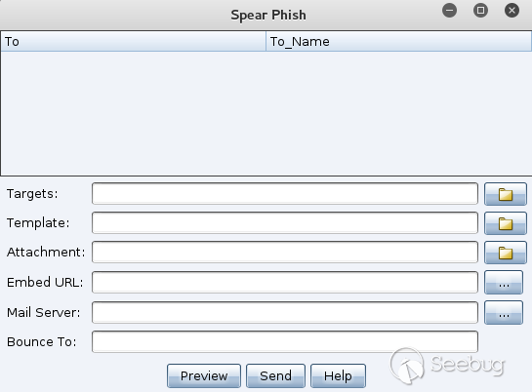This screenshot has width=532, height=392.
Task: Click into the Bounce To field
Action: pyautogui.click(x=285, y=342)
